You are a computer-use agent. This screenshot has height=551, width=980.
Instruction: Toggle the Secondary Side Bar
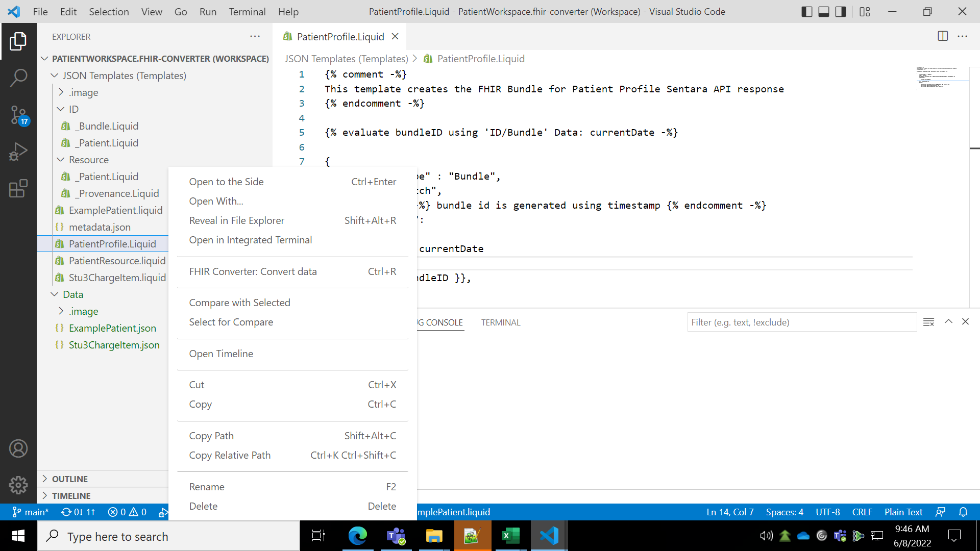point(840,11)
